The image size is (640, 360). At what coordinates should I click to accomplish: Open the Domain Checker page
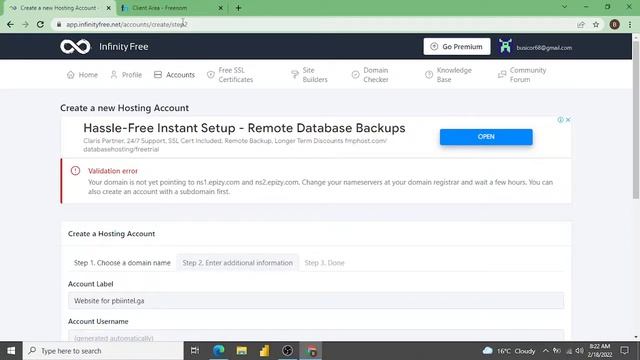(370, 75)
